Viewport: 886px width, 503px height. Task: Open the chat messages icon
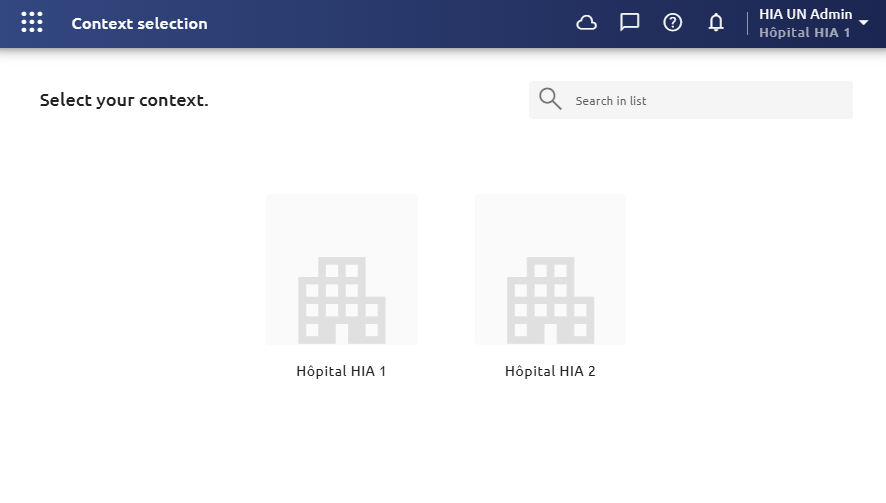point(629,23)
